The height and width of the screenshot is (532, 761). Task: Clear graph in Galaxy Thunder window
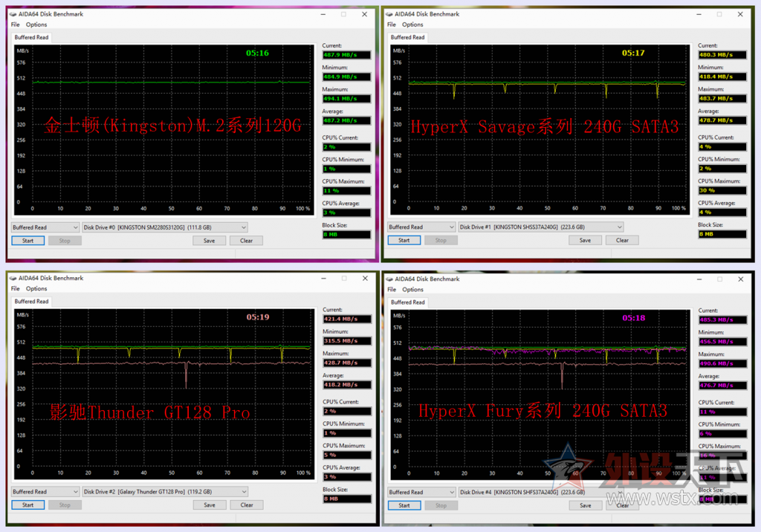click(247, 505)
